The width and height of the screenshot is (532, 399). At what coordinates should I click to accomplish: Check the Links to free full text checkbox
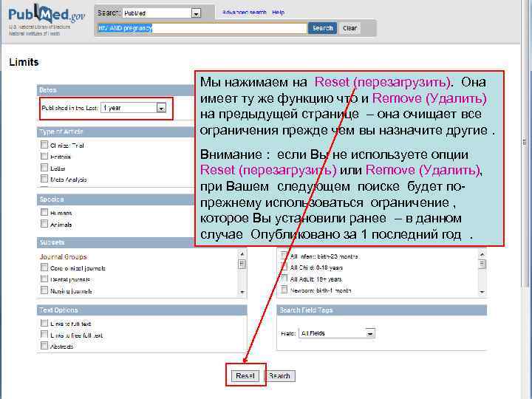coord(44,335)
